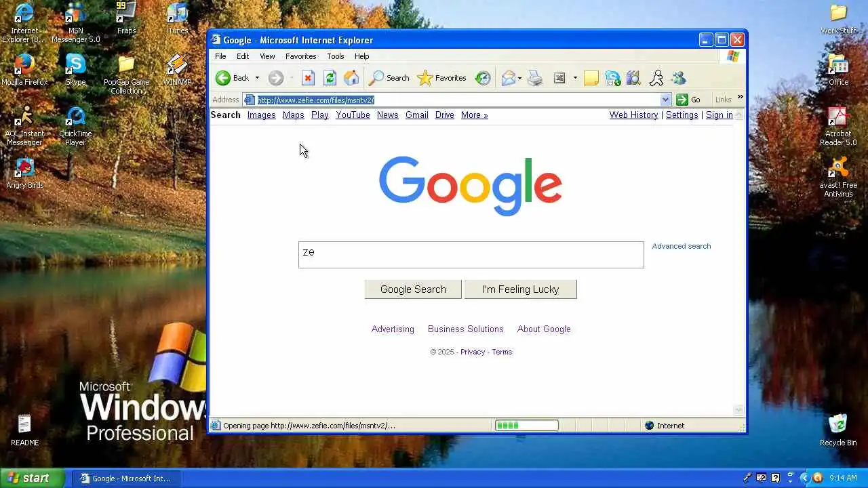Open the File menu
Screen dimensions: 868x488
click(220, 56)
